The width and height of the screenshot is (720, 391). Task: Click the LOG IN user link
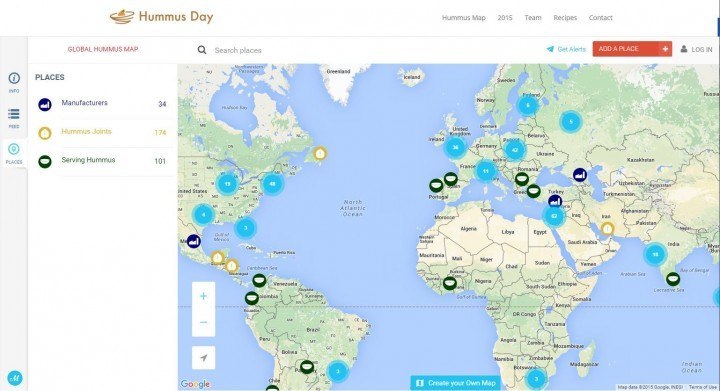pyautogui.click(x=696, y=49)
